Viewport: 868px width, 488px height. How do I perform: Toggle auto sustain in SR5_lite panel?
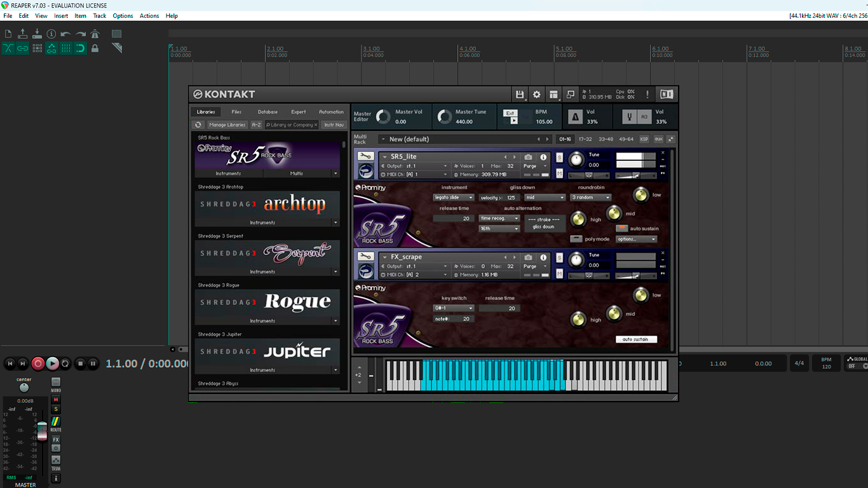621,229
